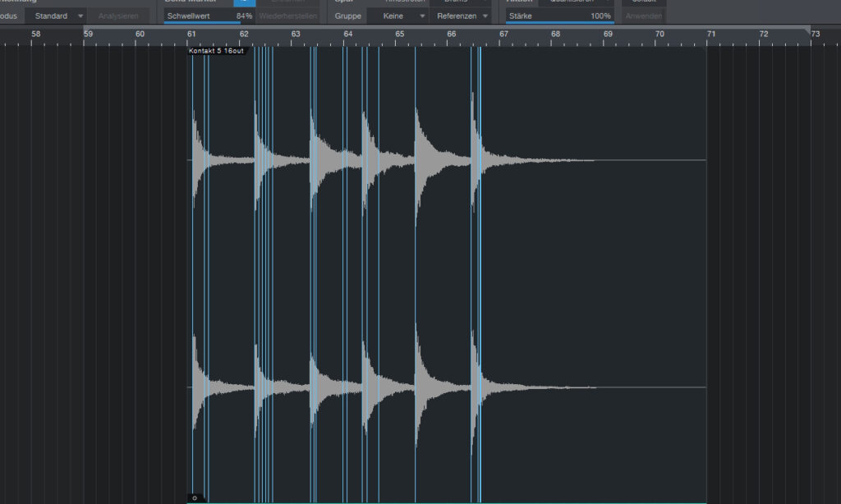841x504 pixels.
Task: Click the Analysieren button
Action: (119, 16)
